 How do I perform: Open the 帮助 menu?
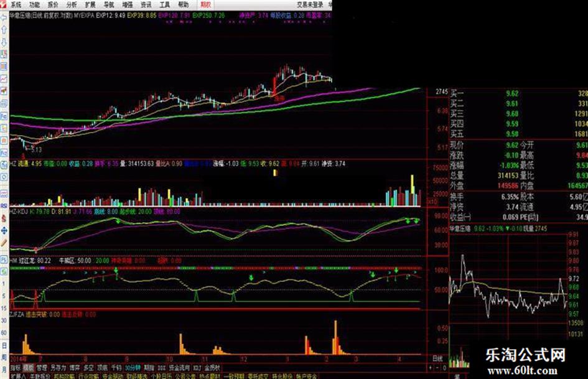[x=183, y=4]
